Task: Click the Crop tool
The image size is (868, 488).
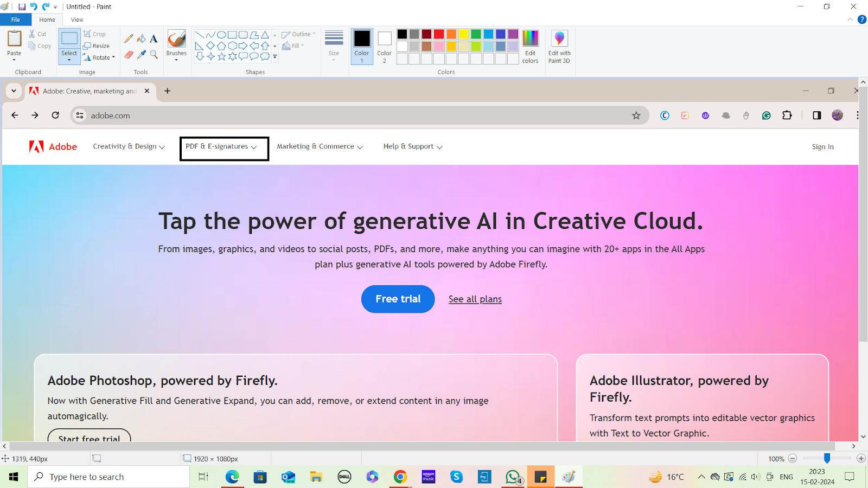Action: click(95, 34)
